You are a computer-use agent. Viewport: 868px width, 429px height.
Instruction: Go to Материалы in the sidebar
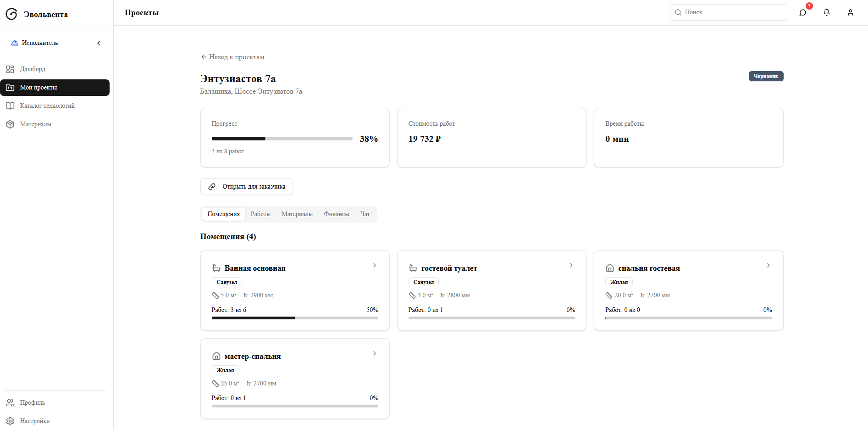click(35, 124)
